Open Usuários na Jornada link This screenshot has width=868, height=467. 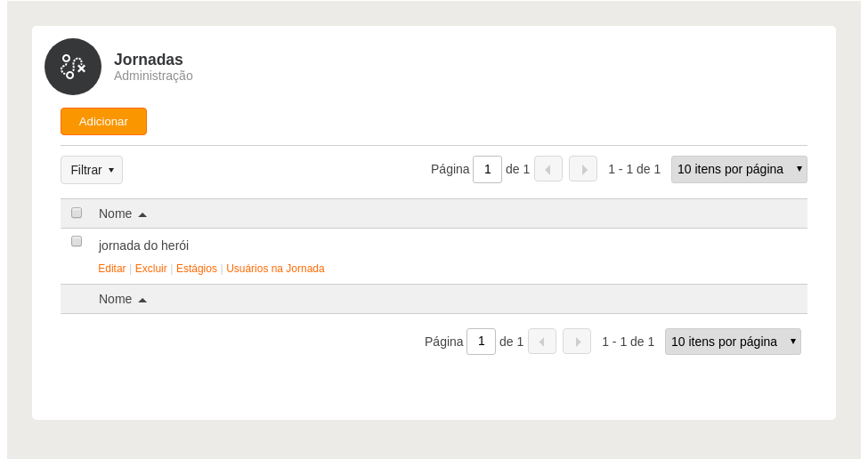click(x=275, y=269)
